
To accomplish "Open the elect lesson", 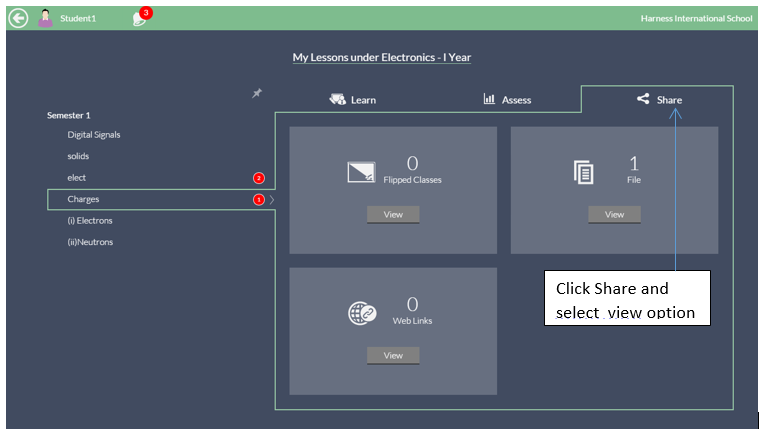I will point(76,178).
